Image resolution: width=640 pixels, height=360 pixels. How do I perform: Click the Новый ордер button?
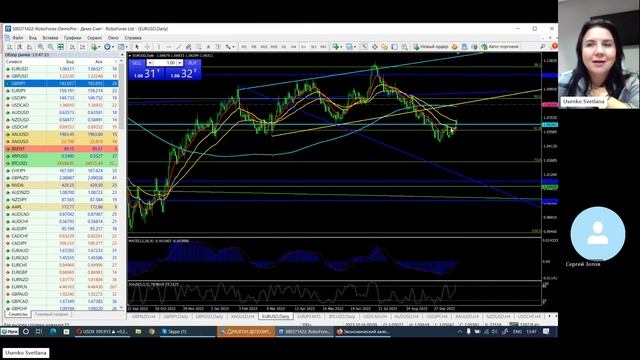coord(431,47)
